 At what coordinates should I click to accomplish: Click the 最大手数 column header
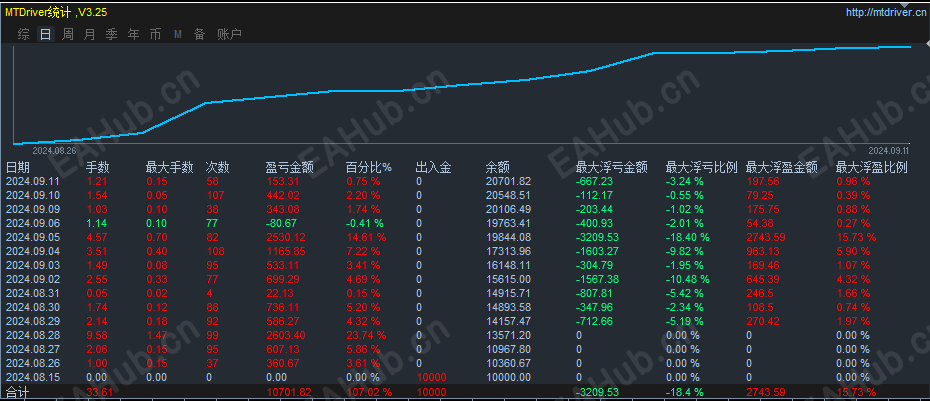[x=170, y=168]
